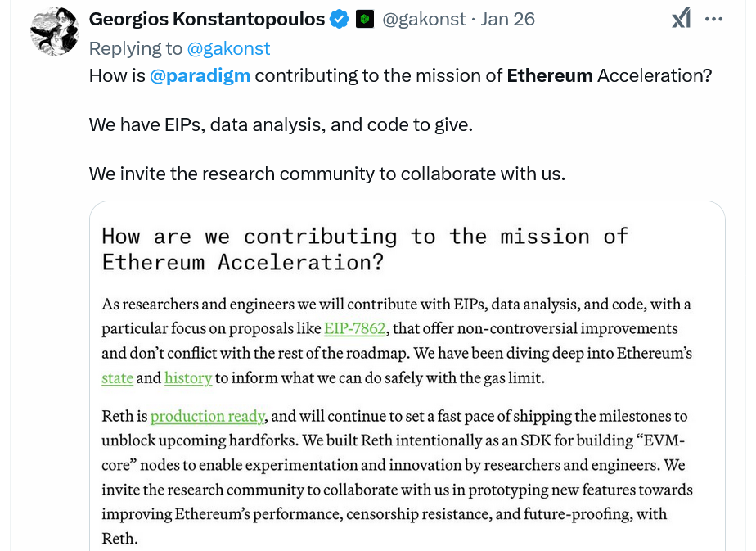Viewport: 756px width, 551px height.
Task: Click the bold "Ethereum" word in tweet
Action: click(x=550, y=76)
